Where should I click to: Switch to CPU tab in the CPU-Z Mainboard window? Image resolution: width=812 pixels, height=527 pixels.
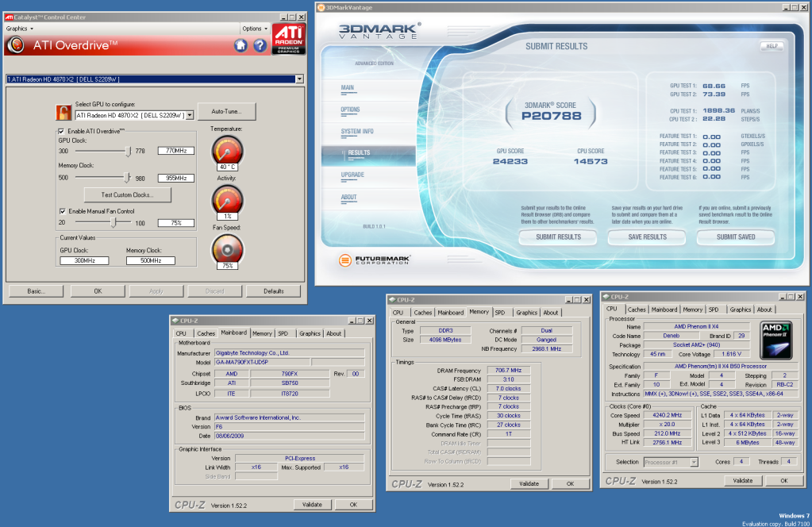[181, 333]
